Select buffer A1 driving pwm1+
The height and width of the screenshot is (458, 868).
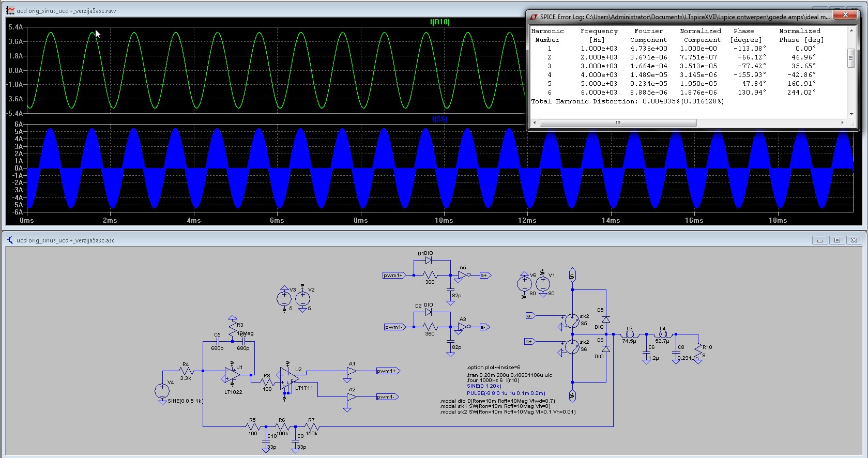click(x=352, y=371)
